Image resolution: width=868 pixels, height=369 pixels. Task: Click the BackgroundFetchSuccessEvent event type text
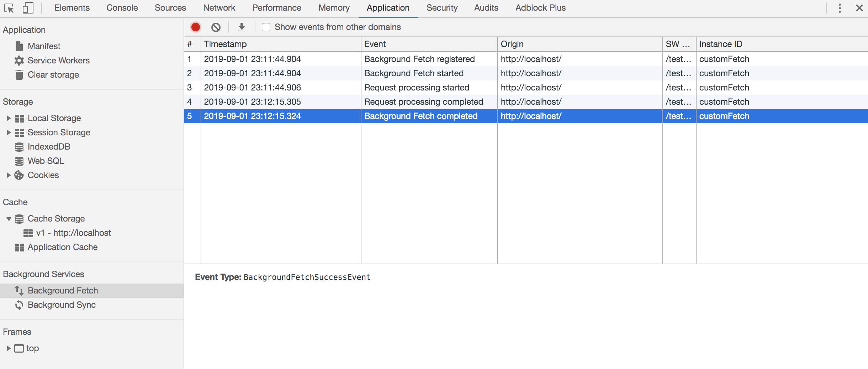click(x=307, y=277)
